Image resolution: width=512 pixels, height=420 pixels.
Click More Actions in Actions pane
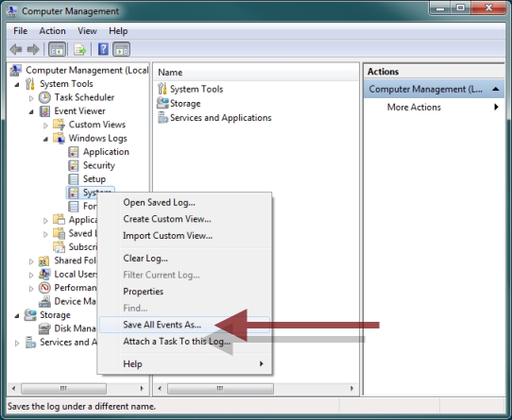click(x=435, y=107)
